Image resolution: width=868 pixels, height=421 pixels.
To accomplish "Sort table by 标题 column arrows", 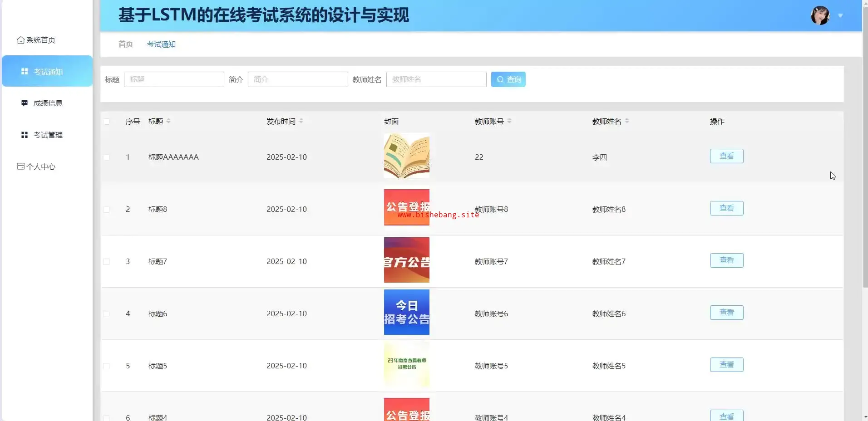I will coord(168,121).
